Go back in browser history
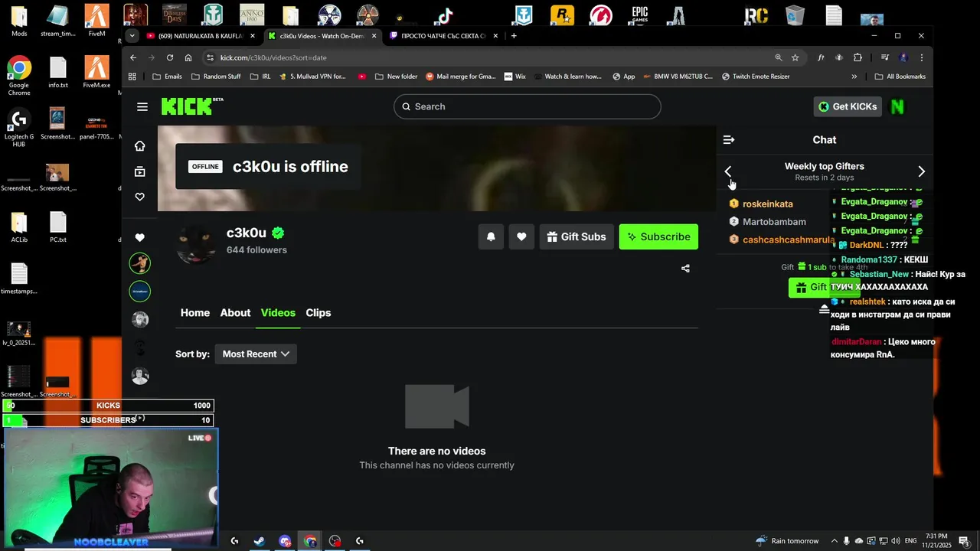The height and width of the screenshot is (551, 980). pyautogui.click(x=133, y=57)
